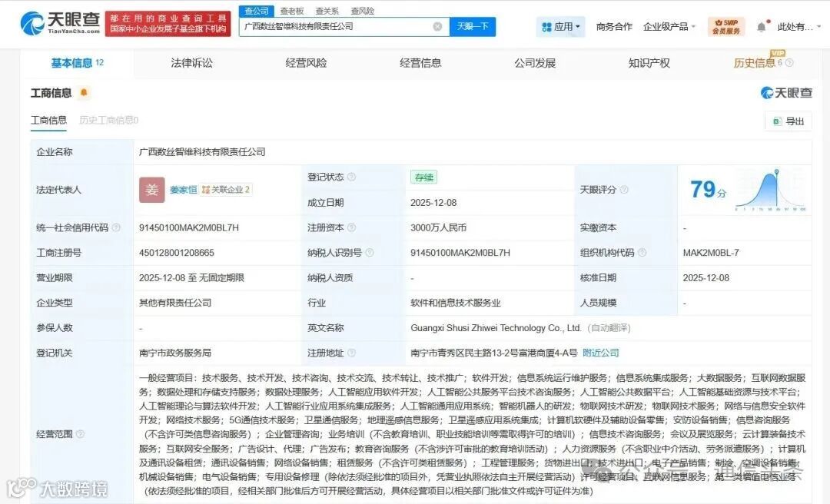Image resolution: width=830 pixels, height=504 pixels.
Task: Click the 组织机构代码 value MAK2M0BL-7
Action: (711, 253)
